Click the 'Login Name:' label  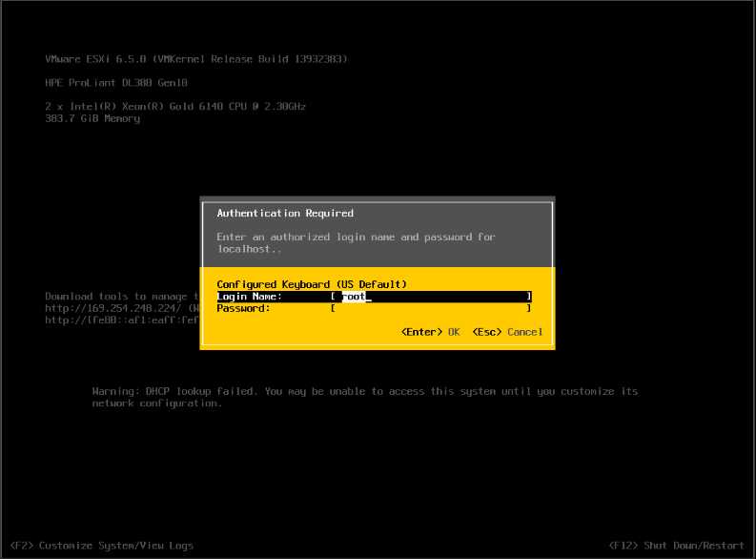click(249, 297)
